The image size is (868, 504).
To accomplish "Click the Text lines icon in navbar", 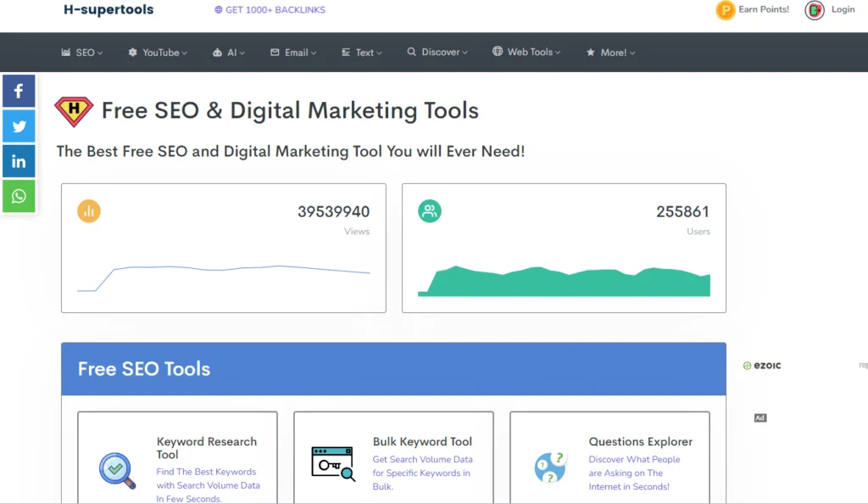I will point(346,52).
